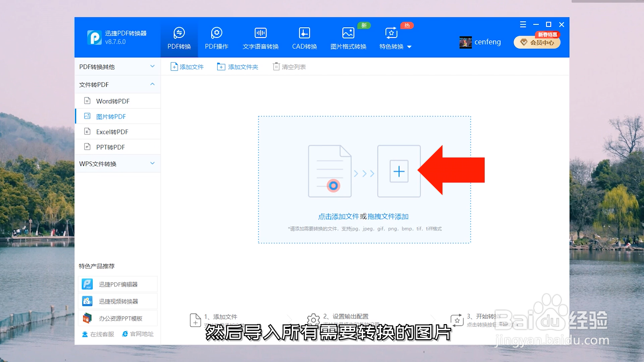Click the 清空列表 trash icon
The width and height of the screenshot is (644, 362).
point(276,66)
